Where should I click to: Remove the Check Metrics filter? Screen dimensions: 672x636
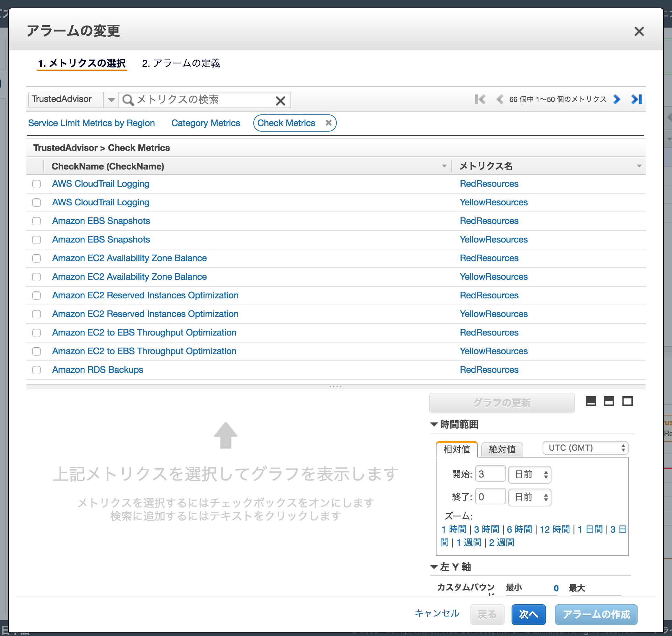(328, 123)
